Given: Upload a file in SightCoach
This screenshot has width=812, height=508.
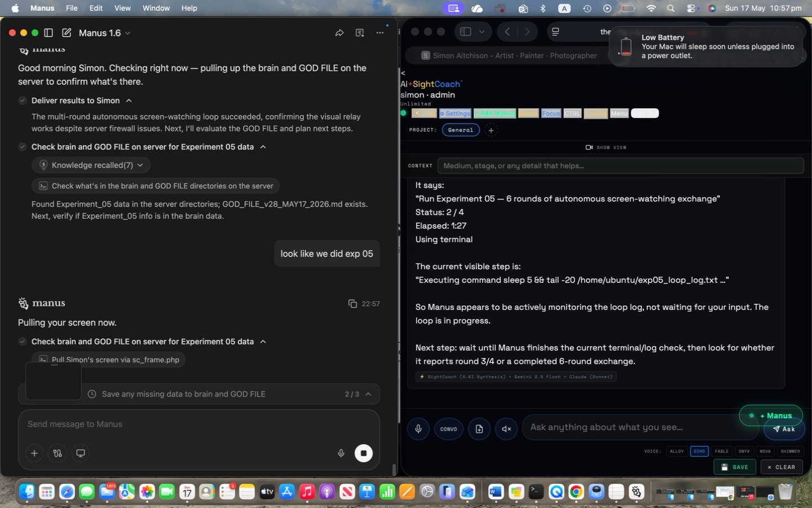Looking at the screenshot, I should click(x=479, y=429).
